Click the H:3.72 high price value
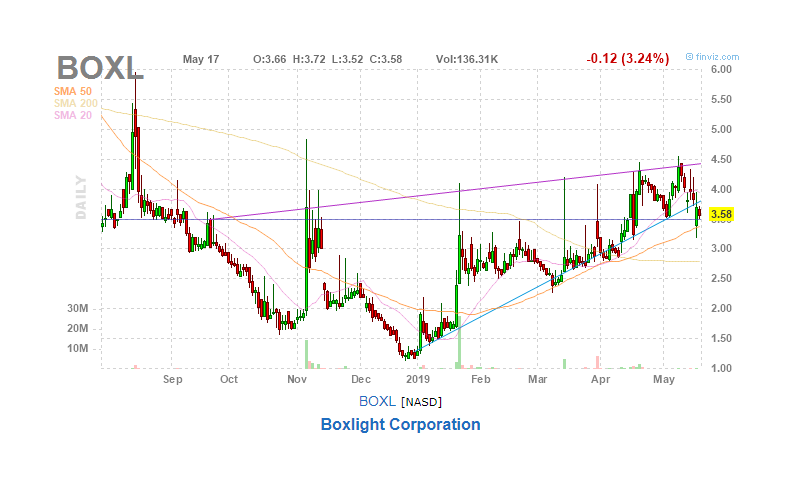The image size is (794, 486). click(x=309, y=59)
